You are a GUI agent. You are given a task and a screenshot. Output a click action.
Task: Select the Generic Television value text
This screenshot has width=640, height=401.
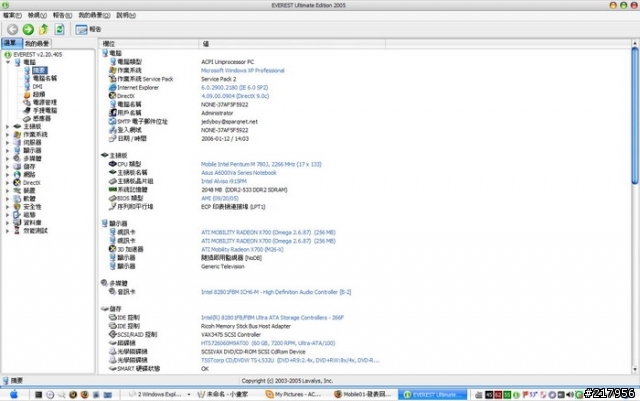pyautogui.click(x=223, y=266)
